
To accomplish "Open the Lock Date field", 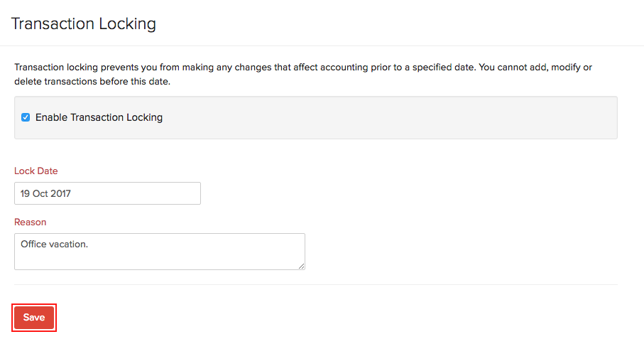I will (x=108, y=193).
